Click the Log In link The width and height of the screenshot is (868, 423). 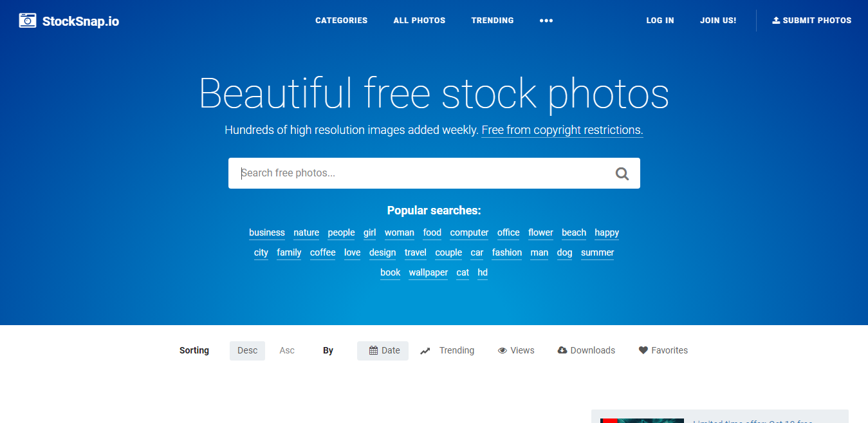[660, 21]
